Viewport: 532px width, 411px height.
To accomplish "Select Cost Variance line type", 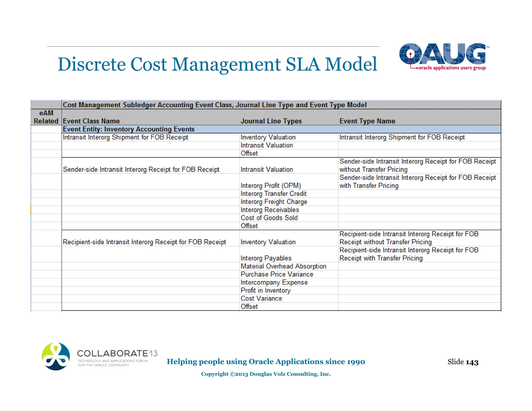I will [x=261, y=298].
